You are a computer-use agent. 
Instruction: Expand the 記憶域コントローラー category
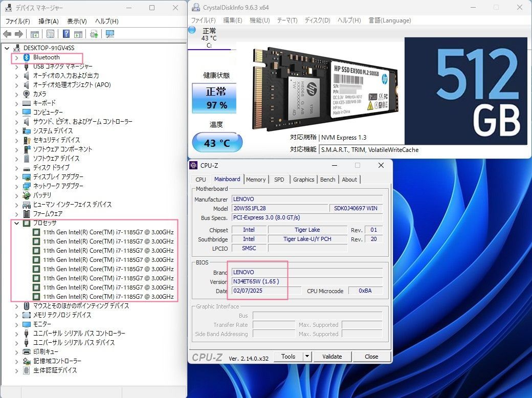[x=16, y=361]
